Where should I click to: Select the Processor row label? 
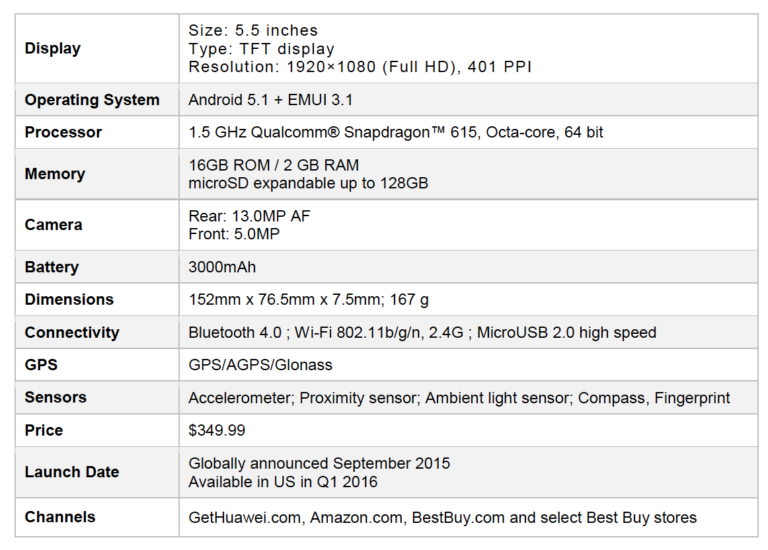[x=63, y=132]
